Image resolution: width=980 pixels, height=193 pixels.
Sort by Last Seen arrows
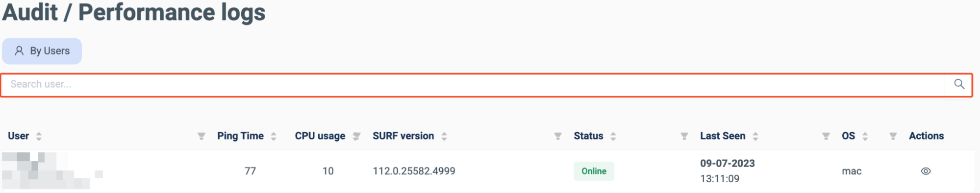755,136
